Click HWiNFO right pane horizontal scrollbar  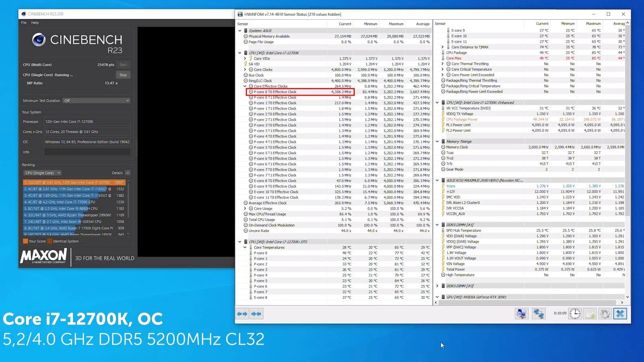[529, 302]
